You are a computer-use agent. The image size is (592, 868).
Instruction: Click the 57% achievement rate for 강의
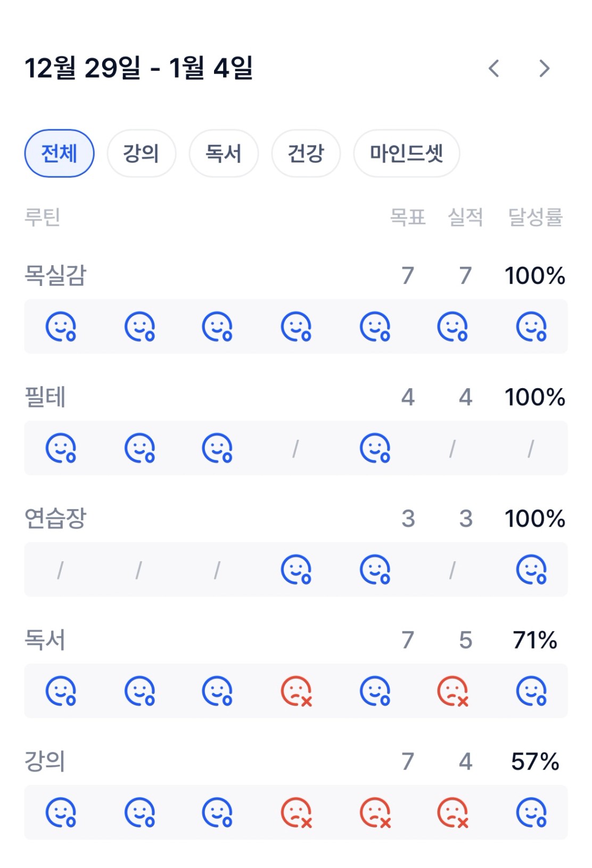(x=535, y=761)
